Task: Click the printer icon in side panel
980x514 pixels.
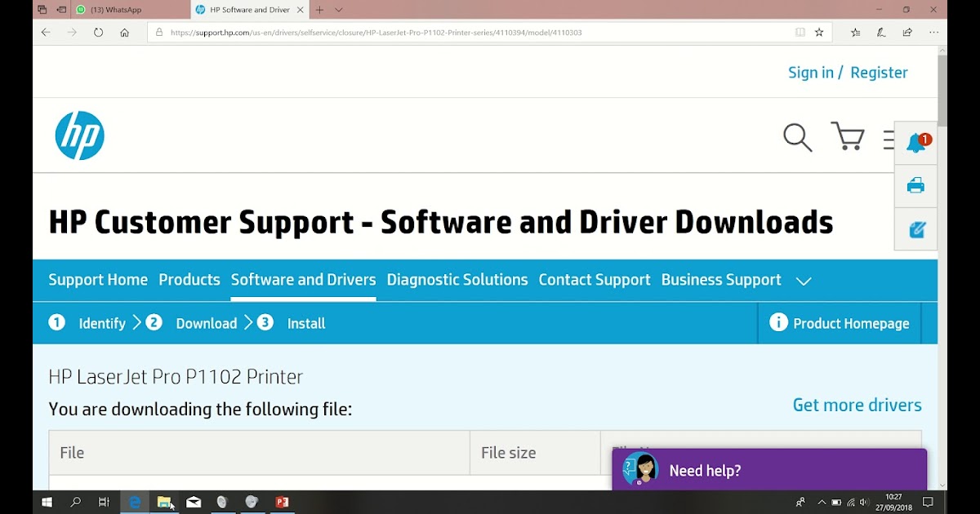Action: pyautogui.click(x=915, y=185)
